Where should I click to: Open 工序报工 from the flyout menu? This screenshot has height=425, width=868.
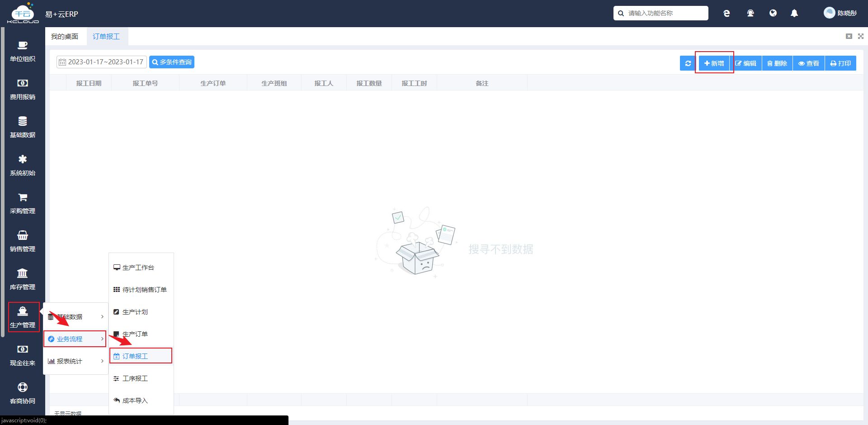click(141, 378)
